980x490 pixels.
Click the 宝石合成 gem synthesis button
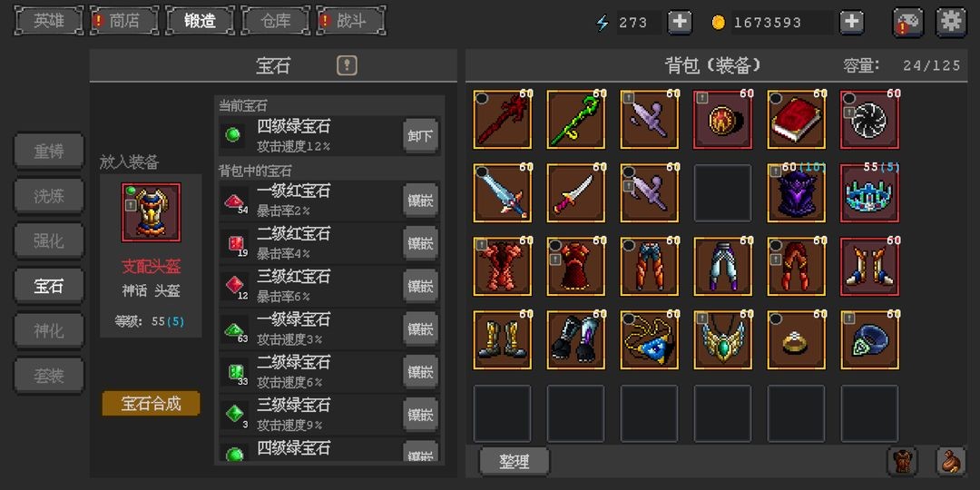[x=152, y=404]
